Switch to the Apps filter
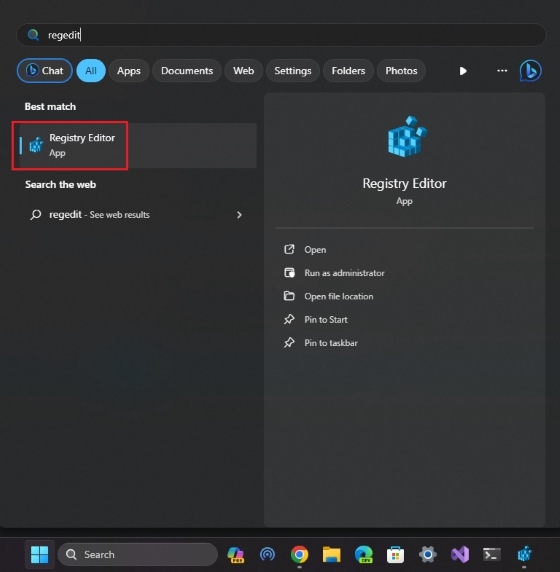Image resolution: width=560 pixels, height=572 pixels. (129, 71)
